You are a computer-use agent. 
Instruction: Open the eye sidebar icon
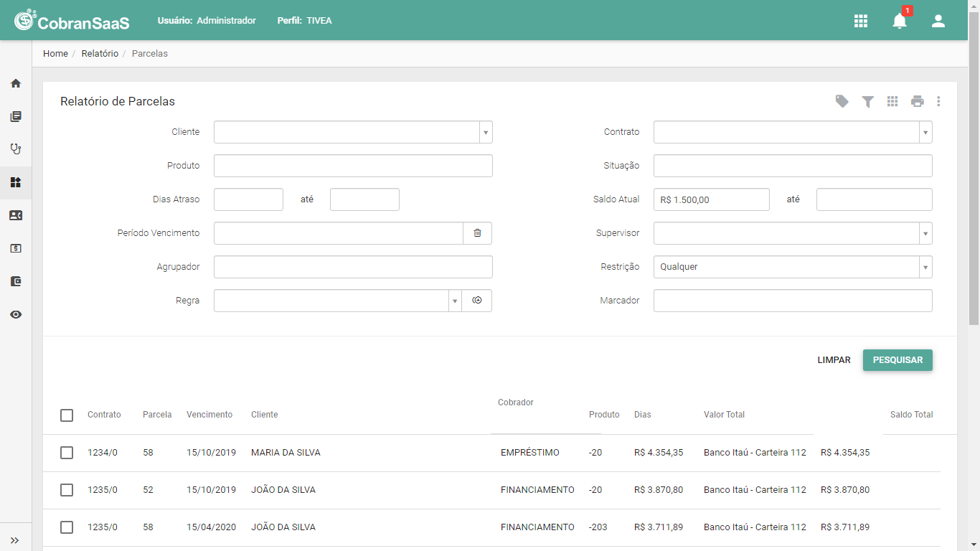tap(16, 314)
